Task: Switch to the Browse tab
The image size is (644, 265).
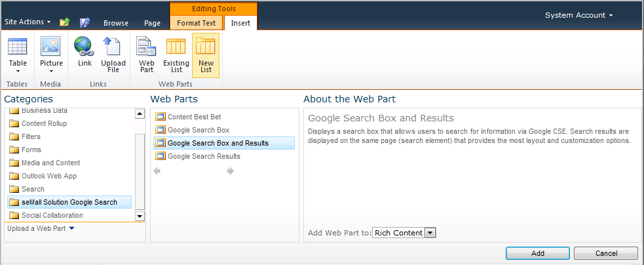Action: tap(116, 23)
